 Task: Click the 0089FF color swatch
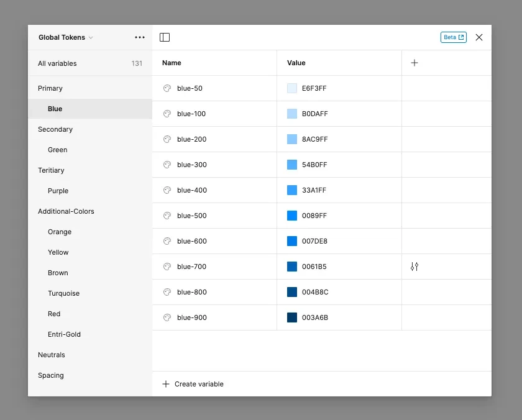coord(292,216)
